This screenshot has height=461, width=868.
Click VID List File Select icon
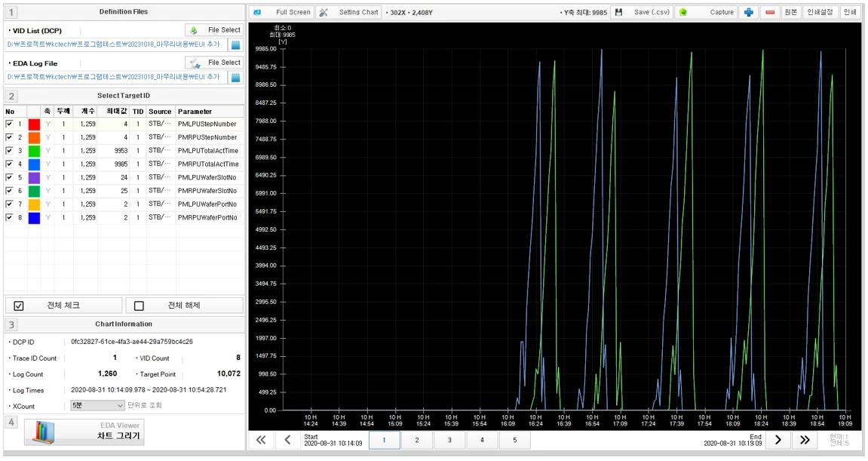point(194,30)
